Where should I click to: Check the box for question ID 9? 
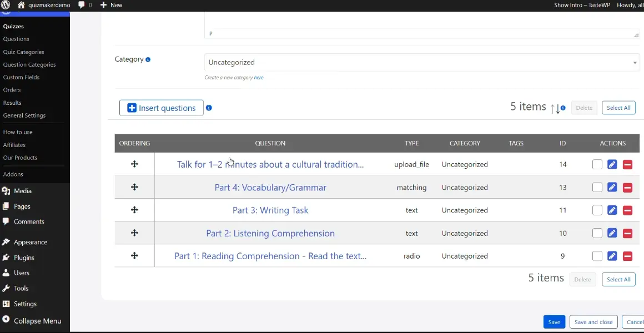(597, 256)
